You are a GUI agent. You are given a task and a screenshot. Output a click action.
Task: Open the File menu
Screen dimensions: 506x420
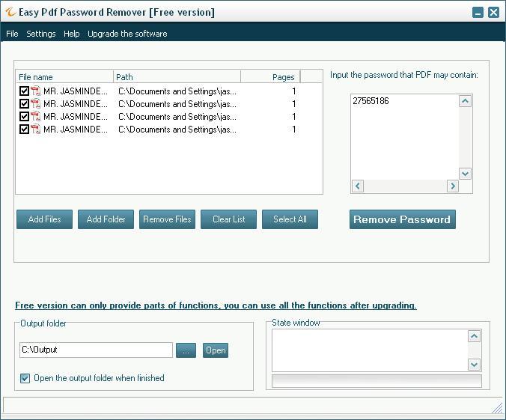click(12, 34)
